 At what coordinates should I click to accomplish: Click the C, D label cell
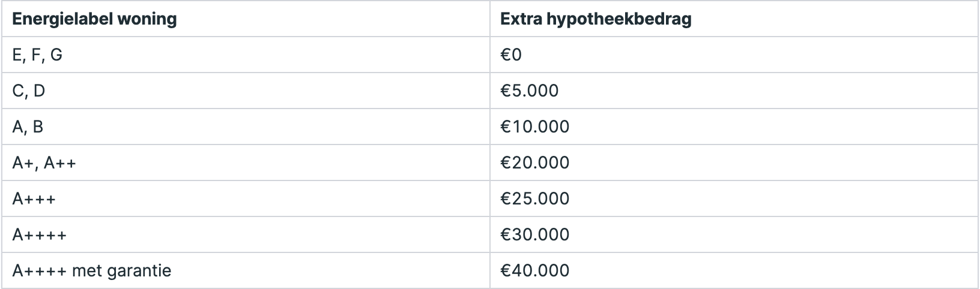pos(245,91)
